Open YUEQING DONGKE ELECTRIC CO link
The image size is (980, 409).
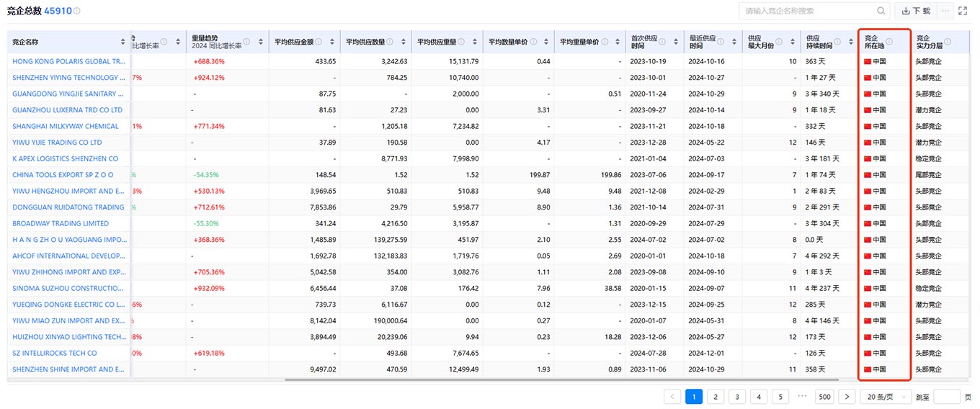coord(68,305)
